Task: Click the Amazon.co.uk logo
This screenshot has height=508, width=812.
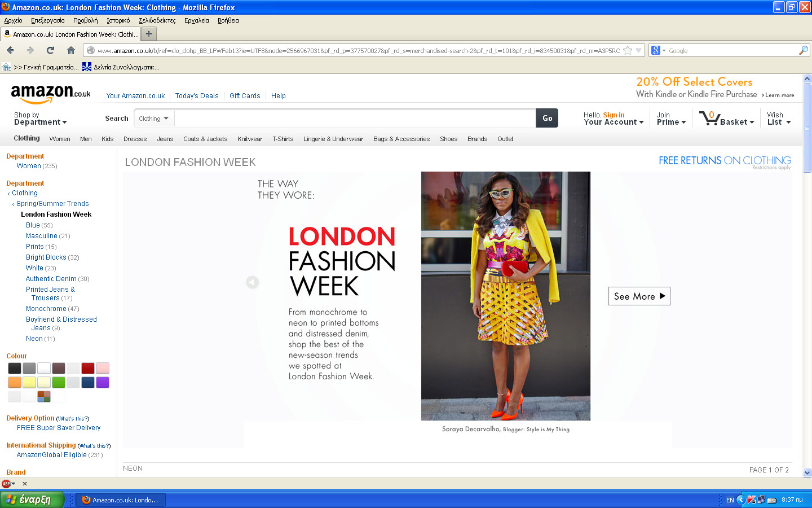Action: 51,93
